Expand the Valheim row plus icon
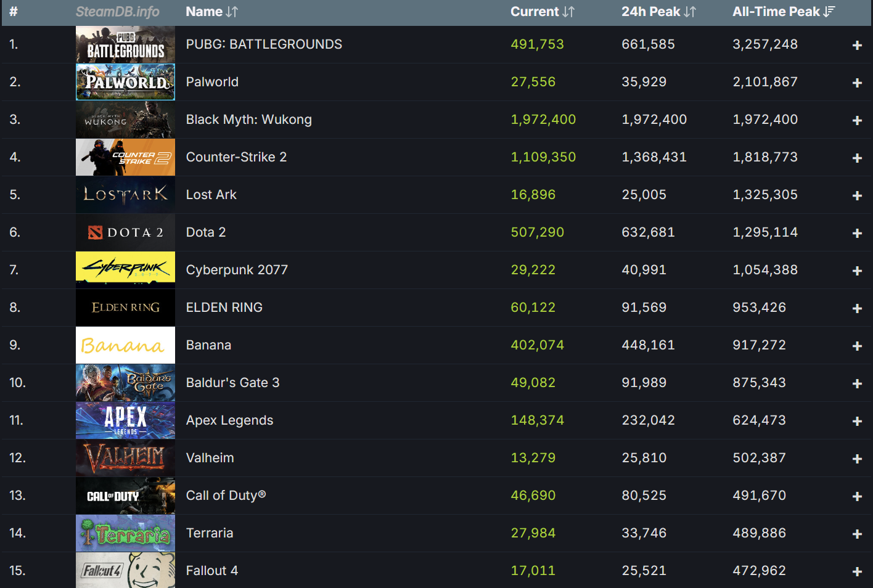 (x=857, y=459)
